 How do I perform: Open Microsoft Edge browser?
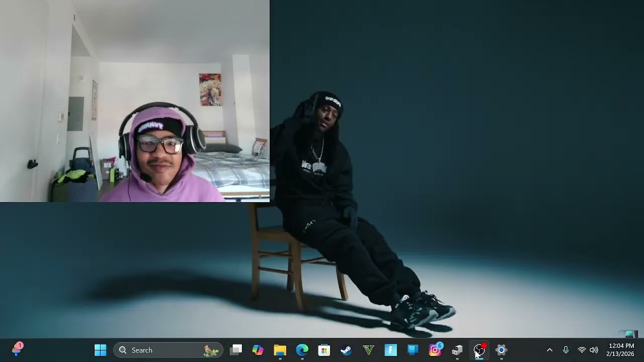pos(302,350)
